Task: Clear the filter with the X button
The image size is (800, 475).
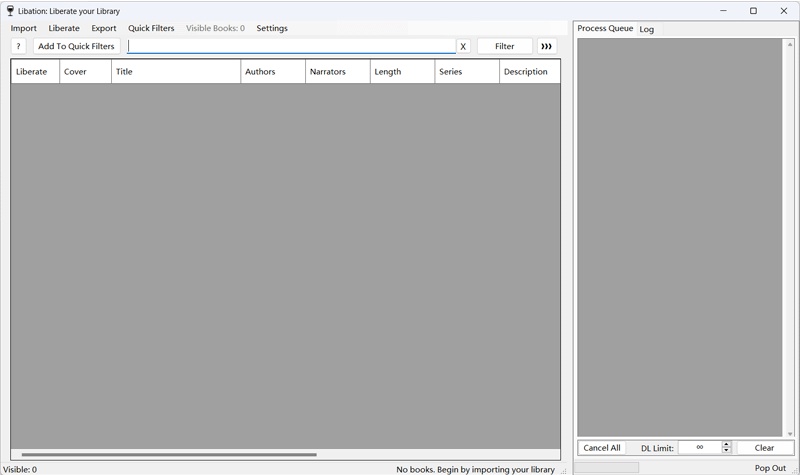Action: tap(463, 46)
